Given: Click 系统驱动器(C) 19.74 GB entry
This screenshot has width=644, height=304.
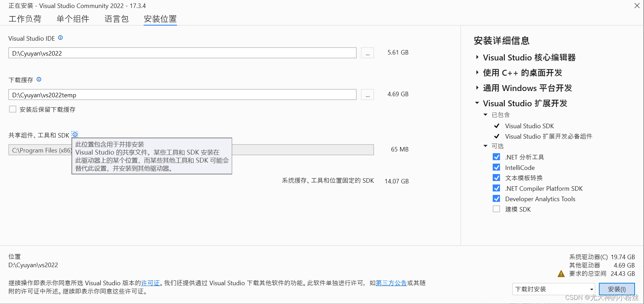Looking at the screenshot, I should pyautogui.click(x=602, y=257).
